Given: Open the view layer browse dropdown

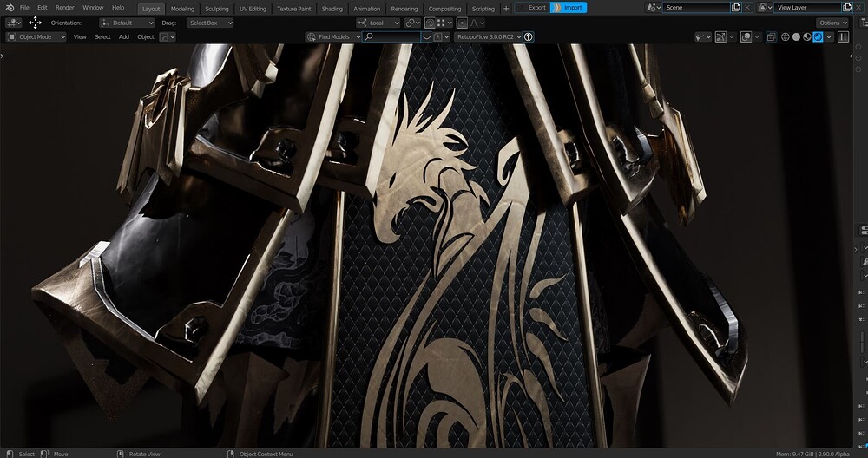Looking at the screenshot, I should (x=765, y=8).
